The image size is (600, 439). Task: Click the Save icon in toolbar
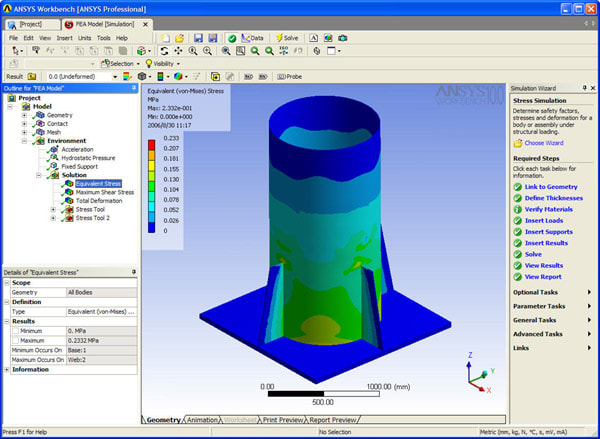(x=198, y=38)
